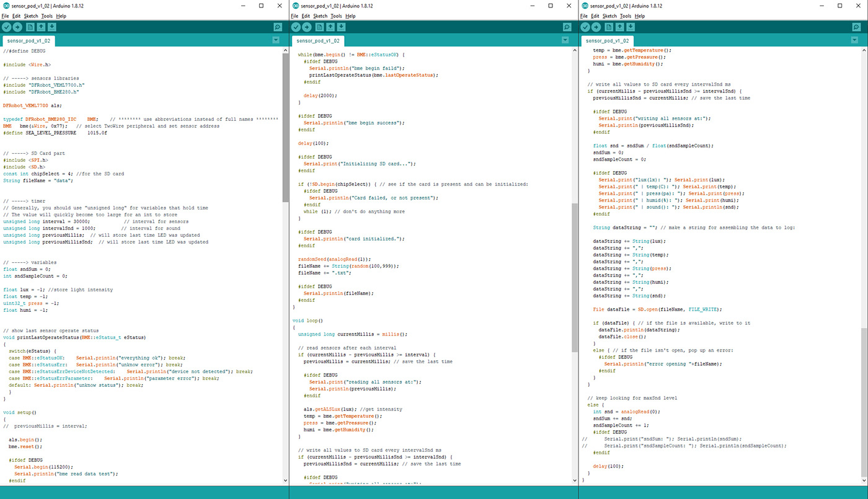Click Open sketch icon in the middle window

coord(330,27)
